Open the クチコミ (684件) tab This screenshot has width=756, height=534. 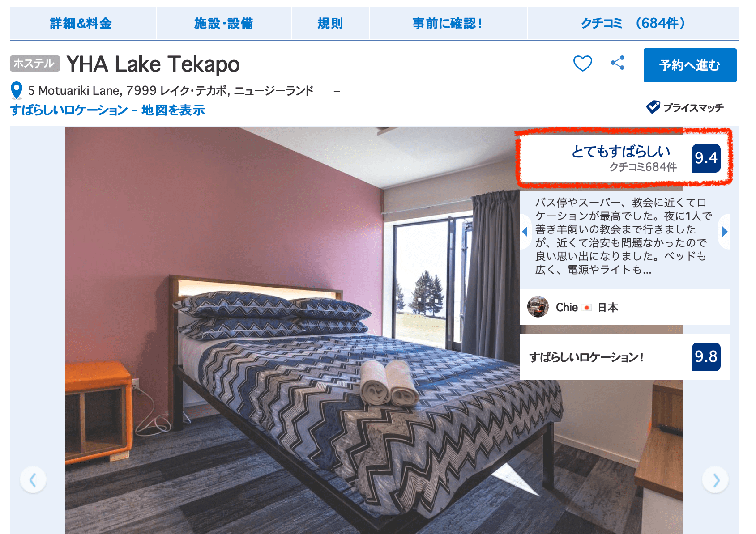coord(633,23)
